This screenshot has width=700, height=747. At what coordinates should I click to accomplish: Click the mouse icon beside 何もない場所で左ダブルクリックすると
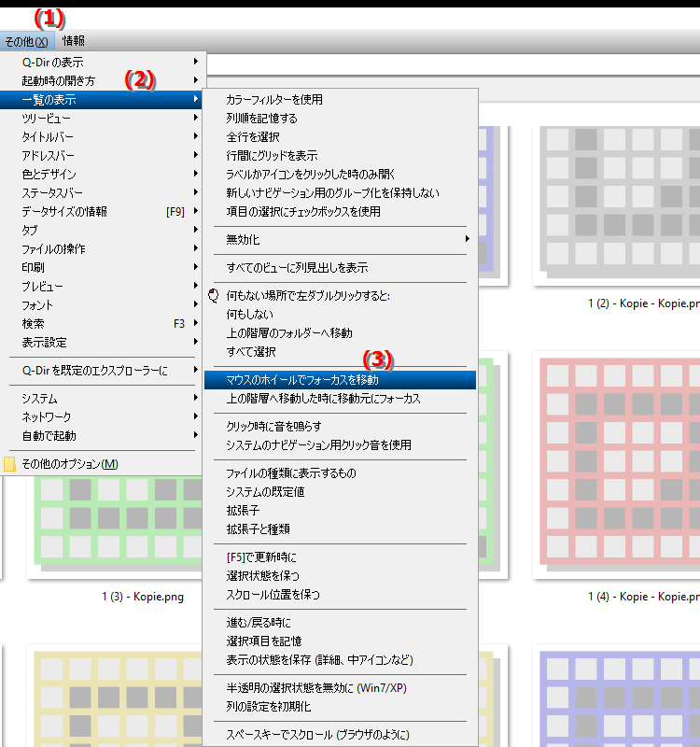coord(214,295)
